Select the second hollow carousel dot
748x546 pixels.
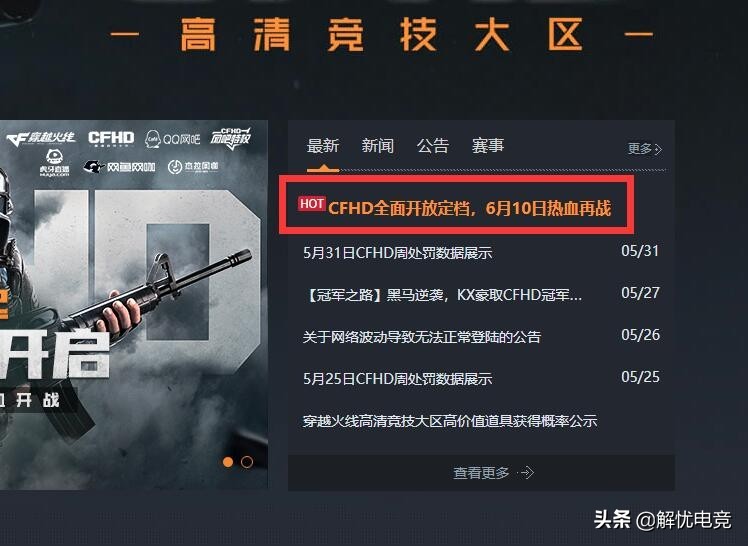click(247, 462)
